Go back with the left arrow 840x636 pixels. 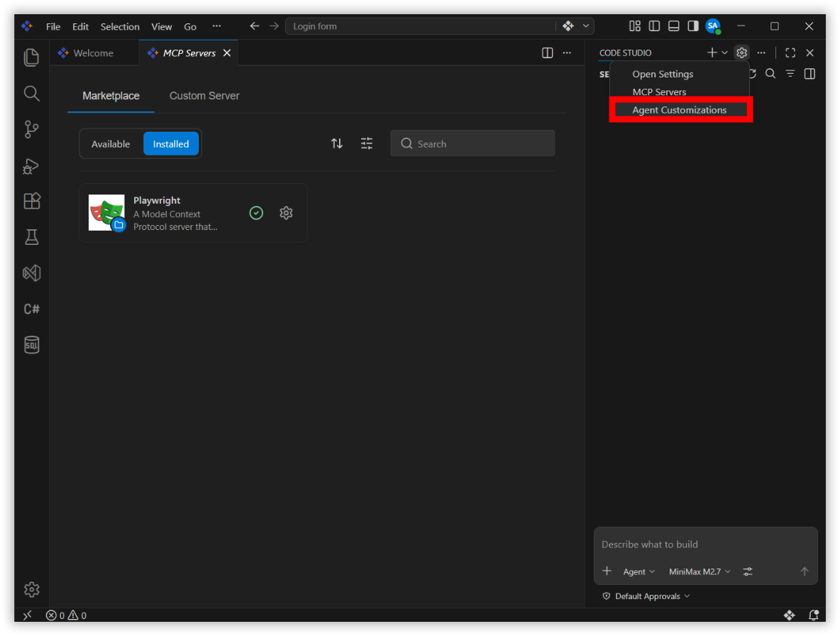(255, 26)
